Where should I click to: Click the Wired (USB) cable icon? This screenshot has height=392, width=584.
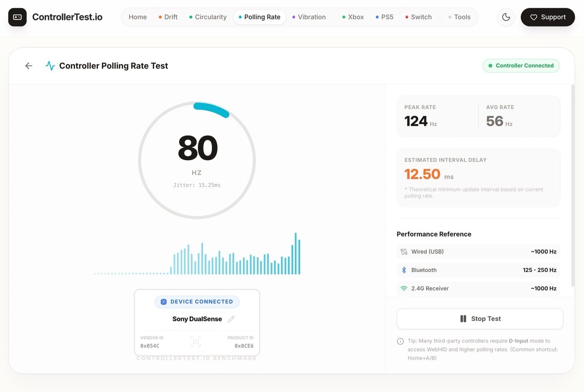tap(403, 251)
